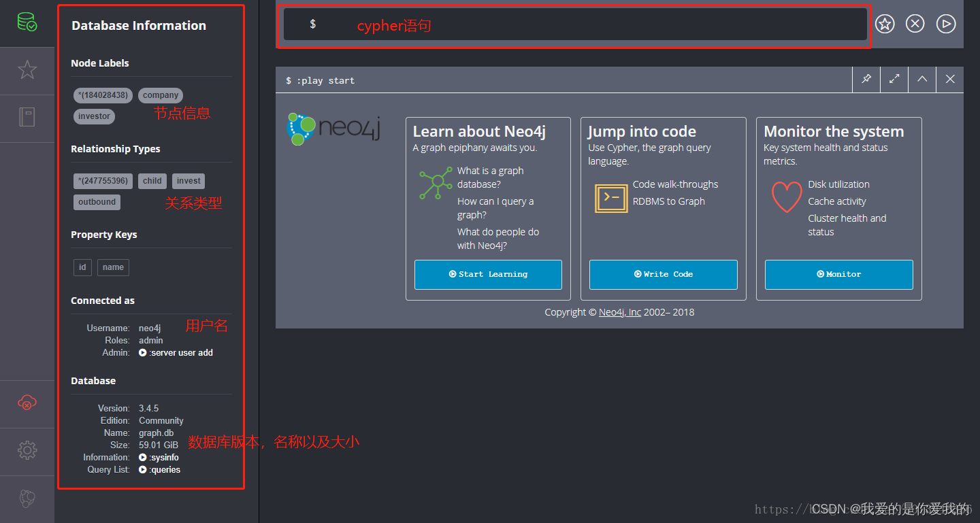Click the code terminal icon
The image size is (980, 523).
click(x=611, y=198)
